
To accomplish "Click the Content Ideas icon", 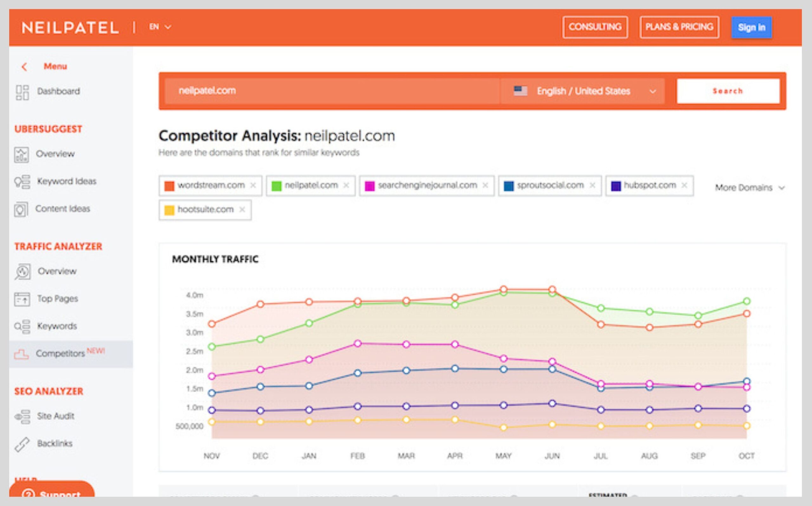I will [21, 210].
